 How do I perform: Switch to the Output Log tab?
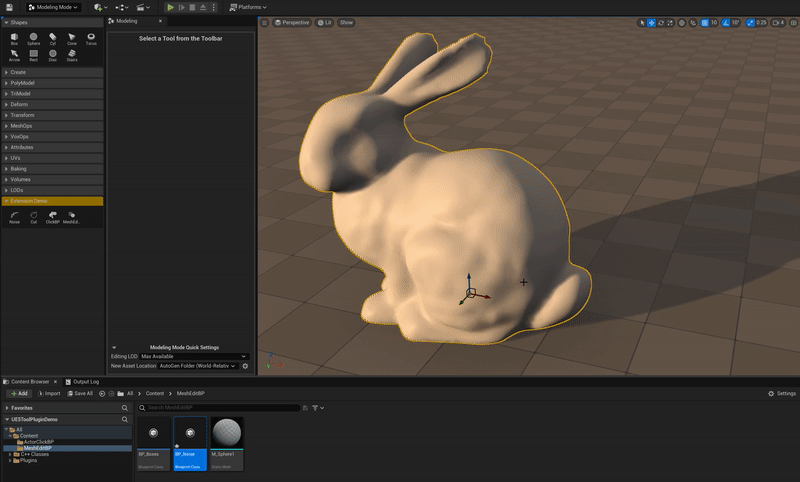82,382
